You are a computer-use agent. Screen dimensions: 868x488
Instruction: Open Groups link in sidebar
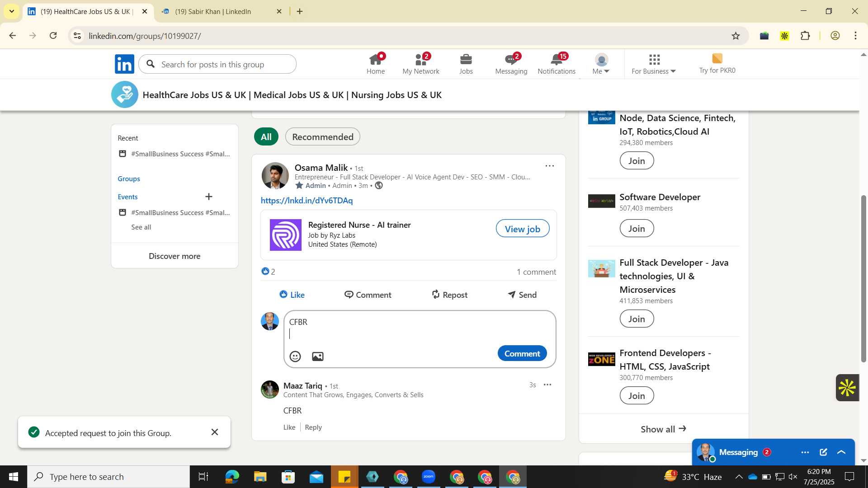(x=129, y=178)
